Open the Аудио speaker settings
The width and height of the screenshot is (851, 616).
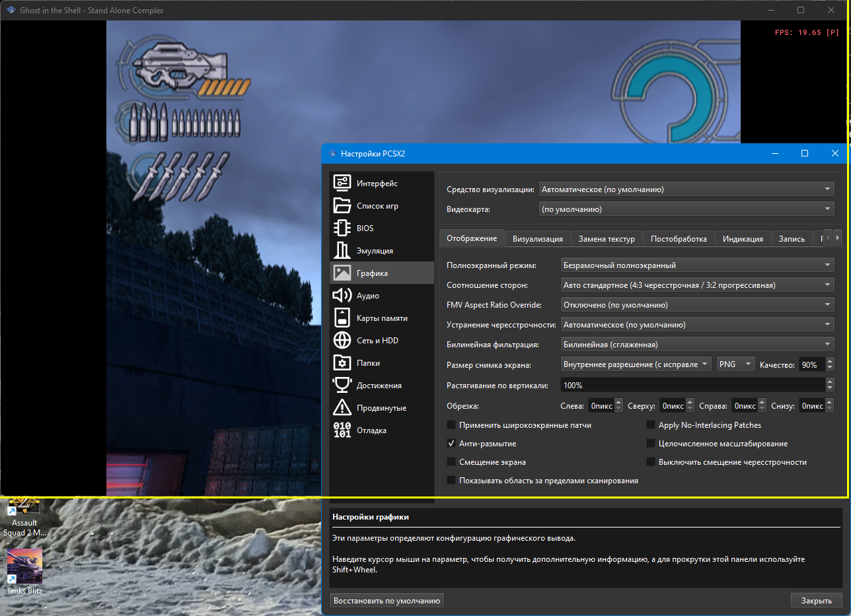[x=382, y=296]
